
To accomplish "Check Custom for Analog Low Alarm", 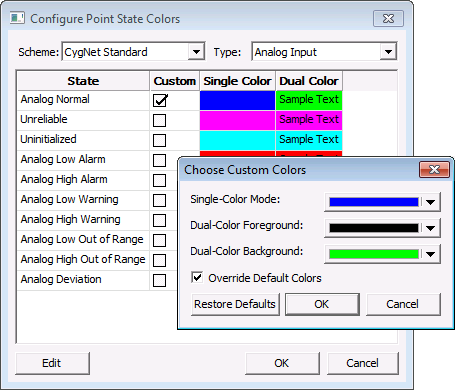I will [159, 160].
